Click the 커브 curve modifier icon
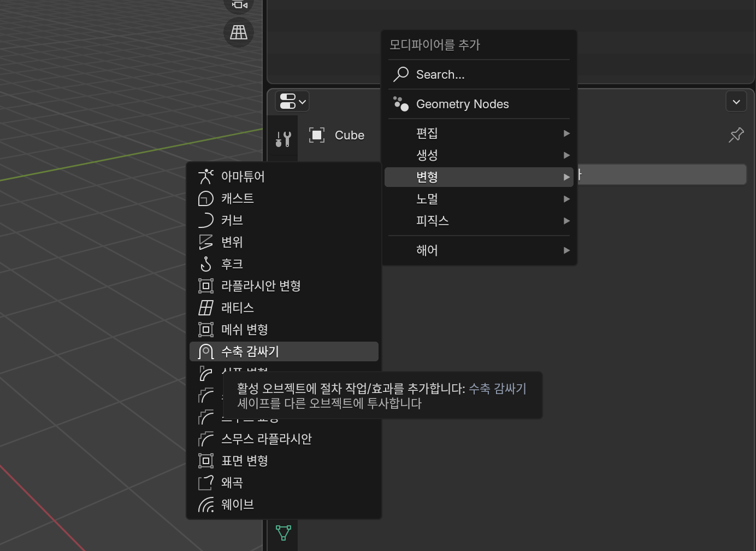The width and height of the screenshot is (756, 551). (x=206, y=220)
